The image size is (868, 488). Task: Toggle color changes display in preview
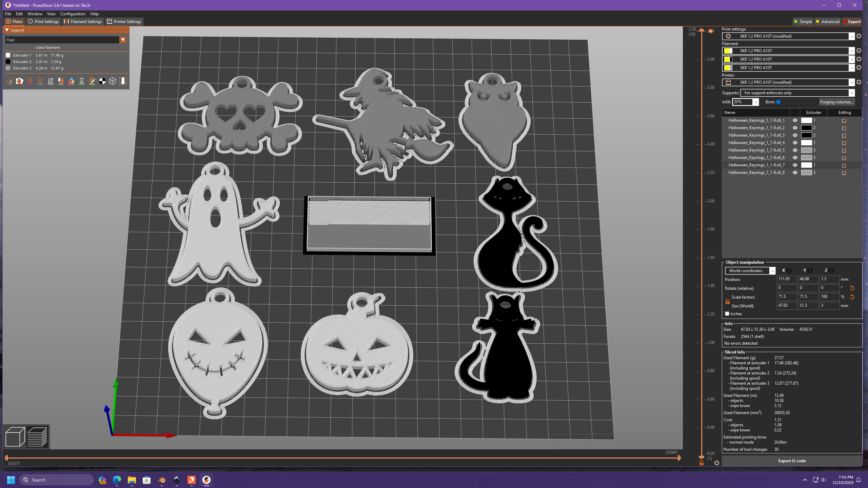tap(71, 81)
